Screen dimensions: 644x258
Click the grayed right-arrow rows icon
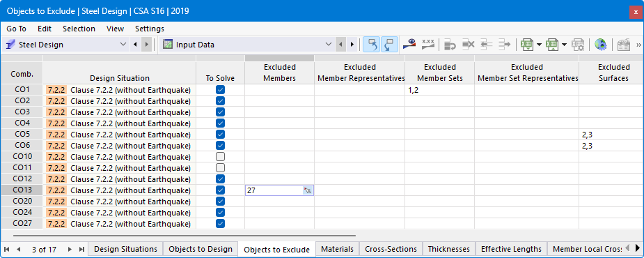coord(504,45)
